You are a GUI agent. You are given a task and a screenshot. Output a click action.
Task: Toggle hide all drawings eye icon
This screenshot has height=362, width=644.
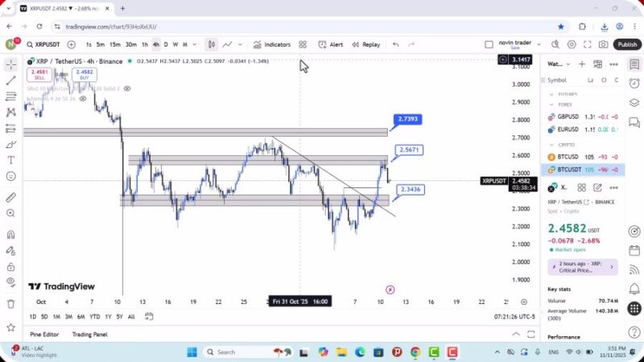click(x=10, y=282)
